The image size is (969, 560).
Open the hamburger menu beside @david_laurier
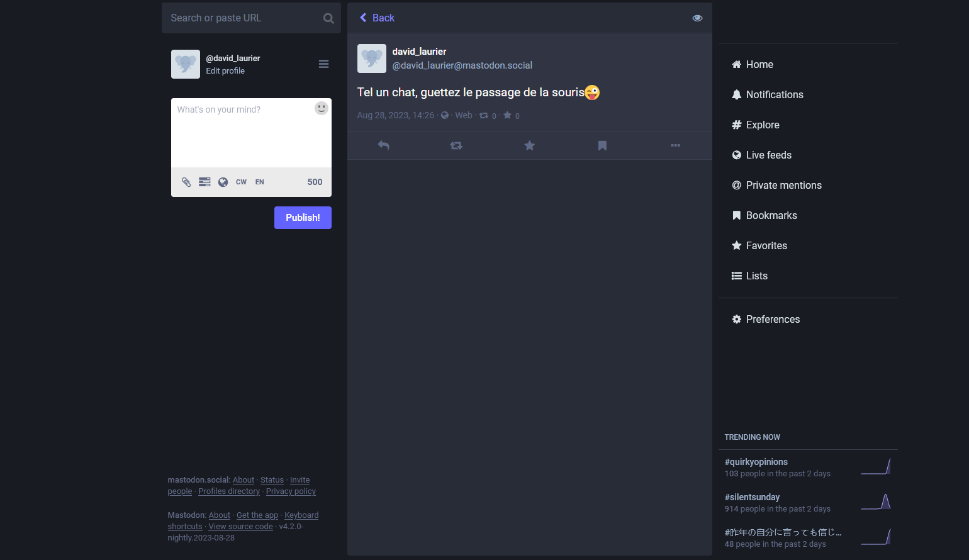(323, 64)
